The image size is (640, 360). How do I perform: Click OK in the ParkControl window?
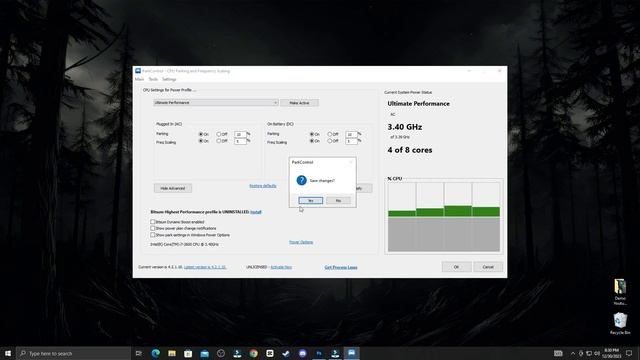(456, 267)
